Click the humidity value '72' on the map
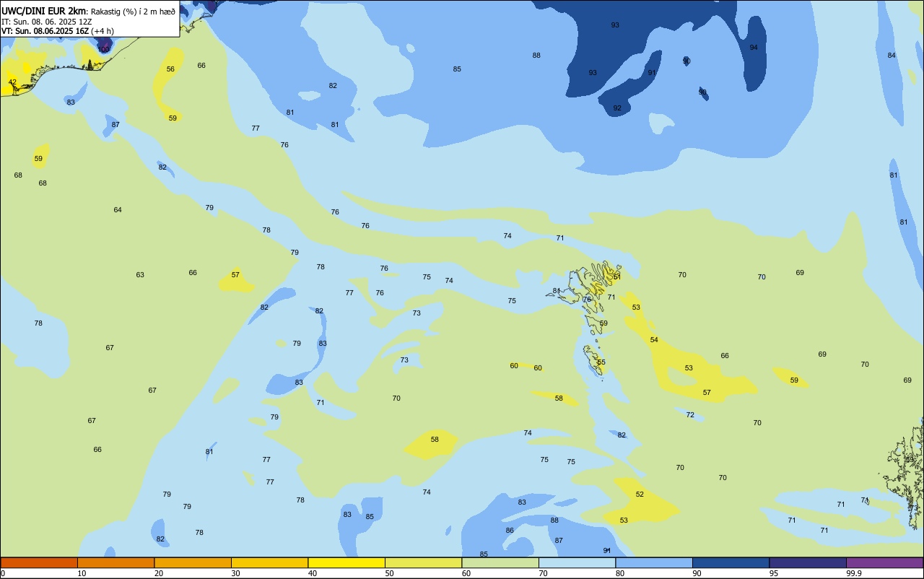Image resolution: width=924 pixels, height=579 pixels. (x=690, y=415)
